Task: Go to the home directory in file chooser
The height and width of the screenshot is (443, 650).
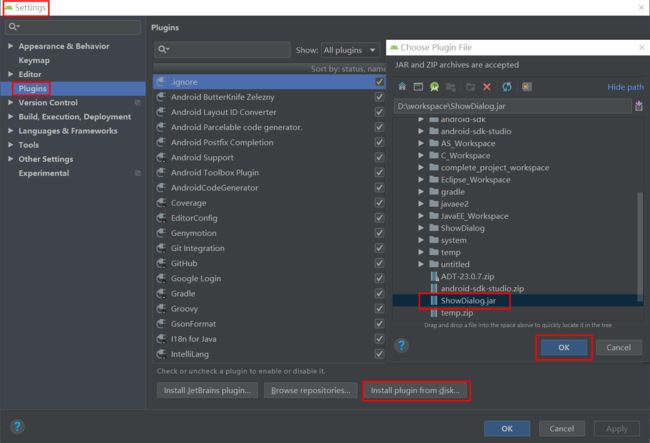Action: click(x=402, y=87)
